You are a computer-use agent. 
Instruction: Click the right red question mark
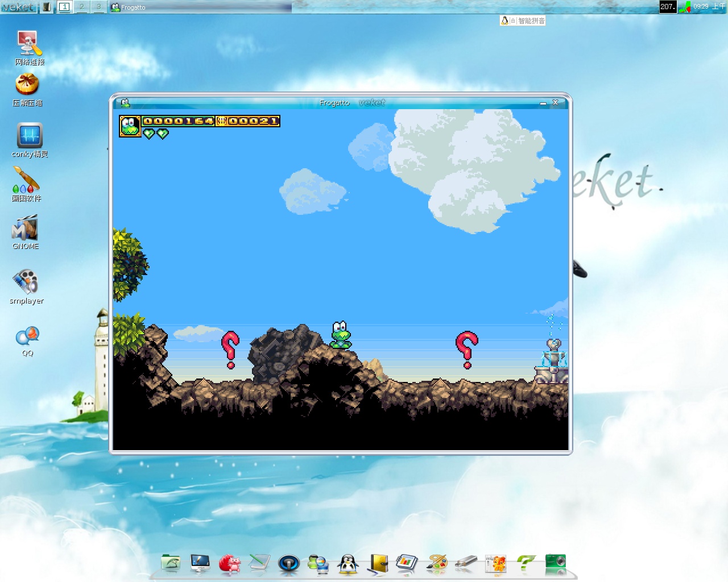coord(467,350)
